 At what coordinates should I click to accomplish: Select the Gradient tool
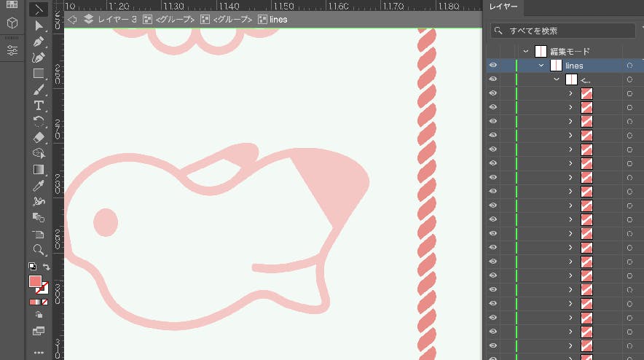point(39,170)
